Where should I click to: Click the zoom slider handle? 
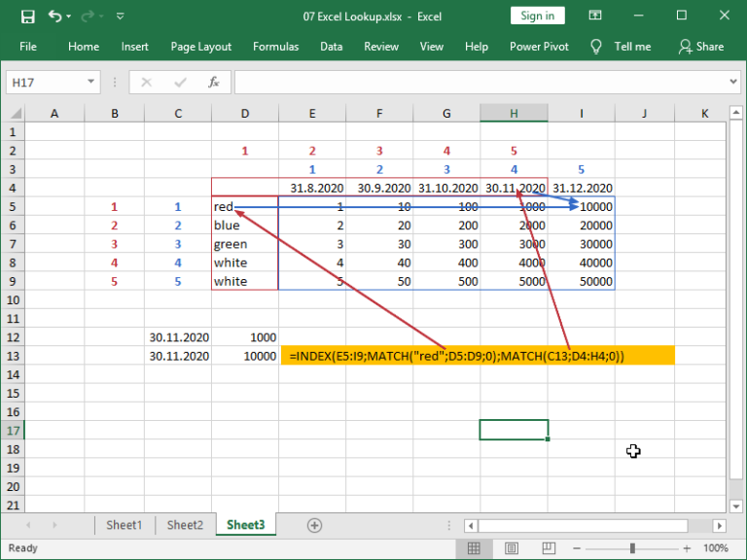coord(632,548)
